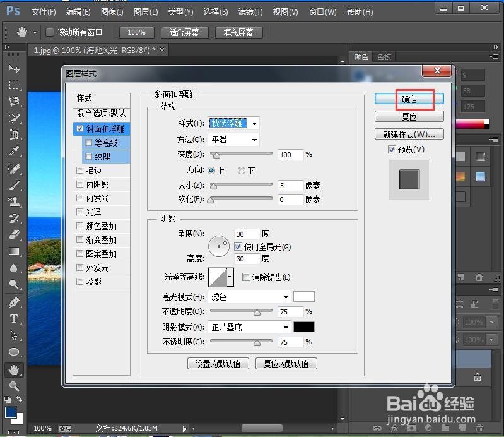Select the Healing Brush tool

(x=14, y=169)
